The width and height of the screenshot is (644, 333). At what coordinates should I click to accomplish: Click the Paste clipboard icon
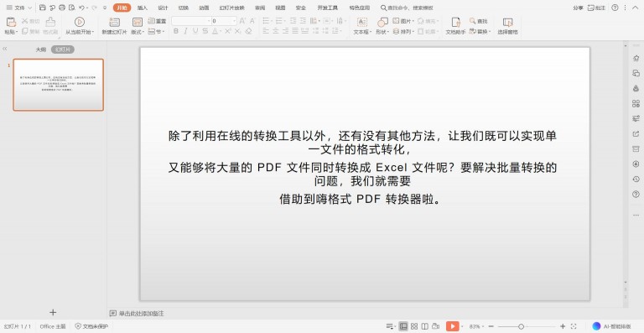point(11,22)
